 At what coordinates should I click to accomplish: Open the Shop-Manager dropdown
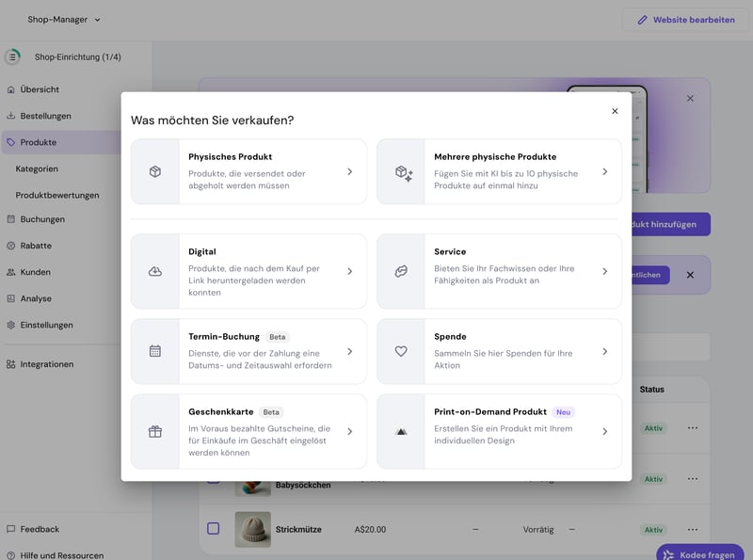click(64, 19)
